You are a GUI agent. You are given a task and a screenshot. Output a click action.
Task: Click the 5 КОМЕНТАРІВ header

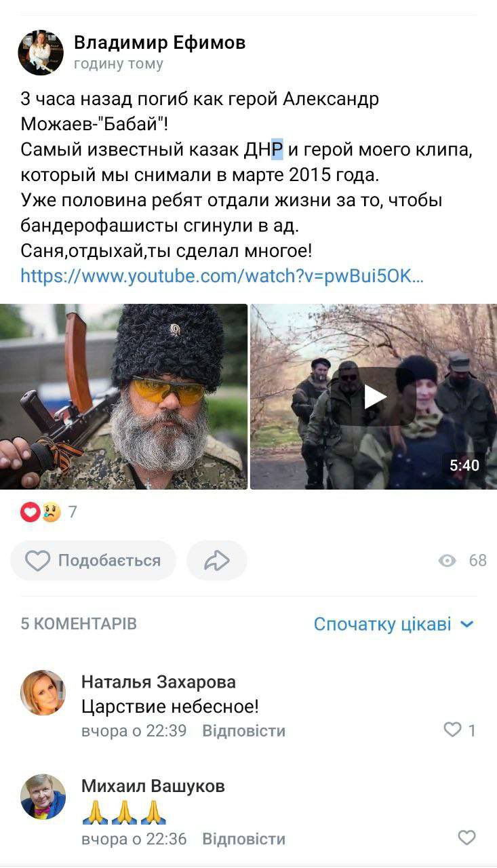(79, 624)
